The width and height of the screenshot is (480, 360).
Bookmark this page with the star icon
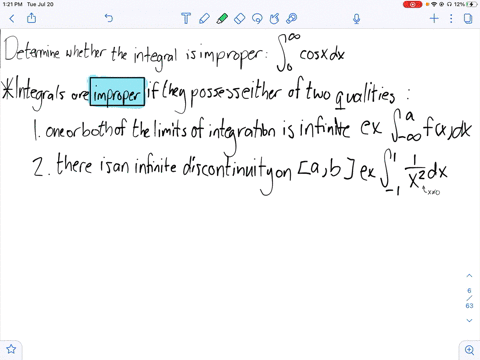coord(11,349)
